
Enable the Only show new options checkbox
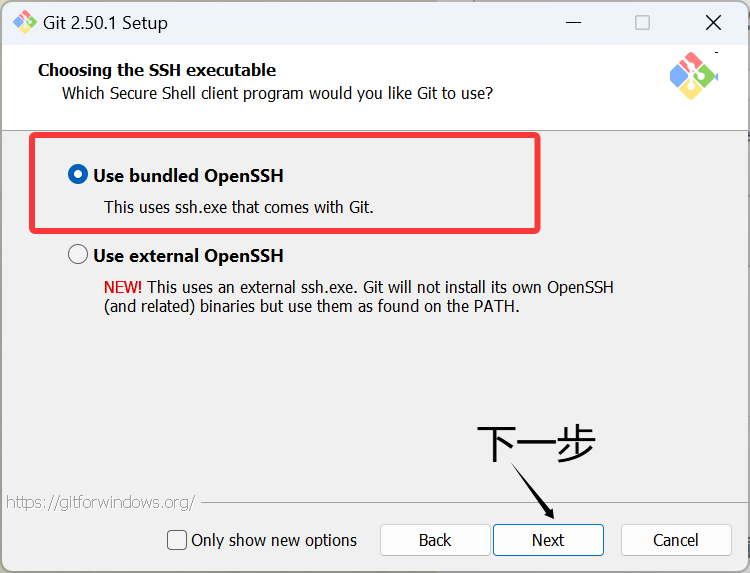tap(177, 540)
